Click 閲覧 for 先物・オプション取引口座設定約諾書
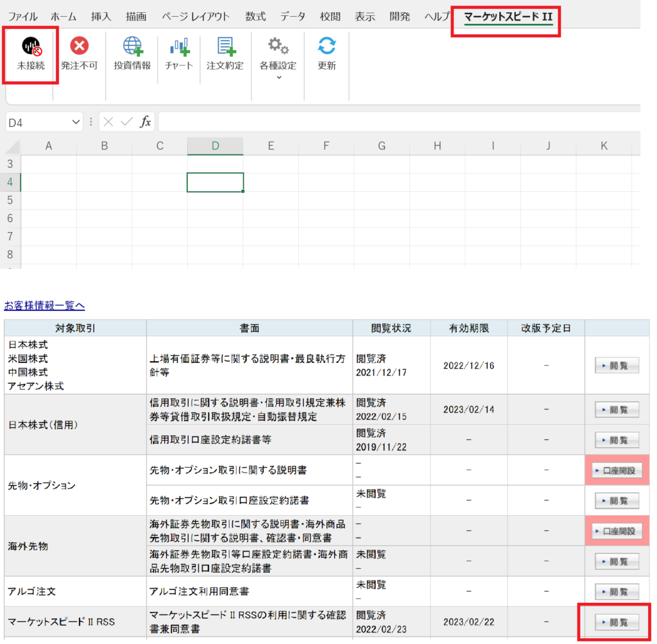Image resolution: width=657 pixels, height=644 pixels. 617,501
